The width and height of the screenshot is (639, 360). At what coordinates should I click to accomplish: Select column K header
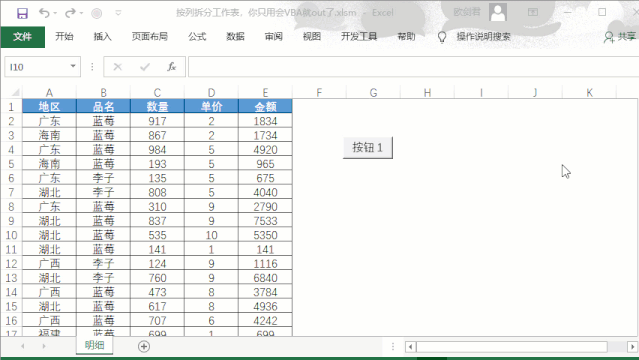tap(589, 93)
